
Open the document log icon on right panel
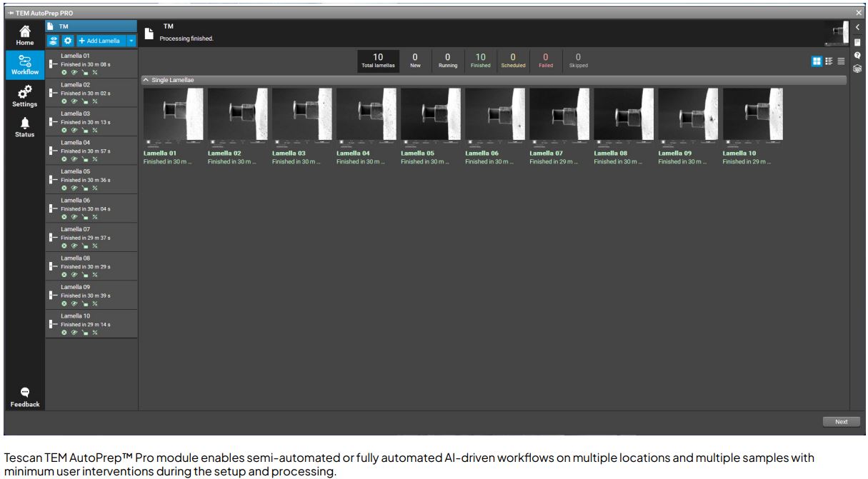pos(857,42)
